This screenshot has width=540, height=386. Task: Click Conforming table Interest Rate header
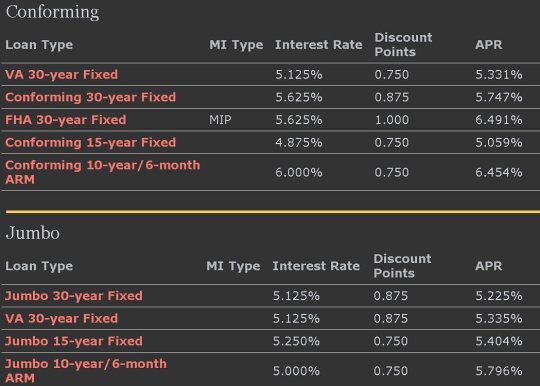[319, 45]
